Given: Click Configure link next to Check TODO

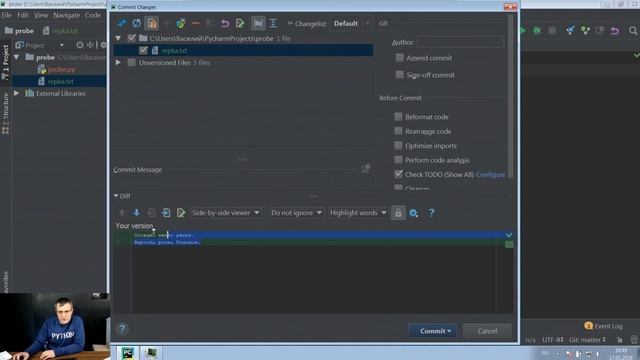Looking at the screenshot, I should point(491,174).
